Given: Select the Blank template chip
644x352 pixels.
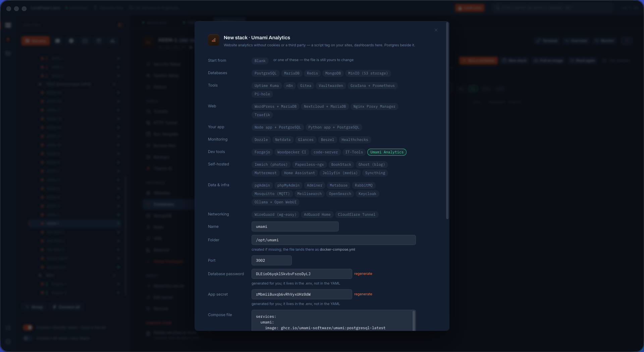Looking at the screenshot, I should pyautogui.click(x=260, y=61).
